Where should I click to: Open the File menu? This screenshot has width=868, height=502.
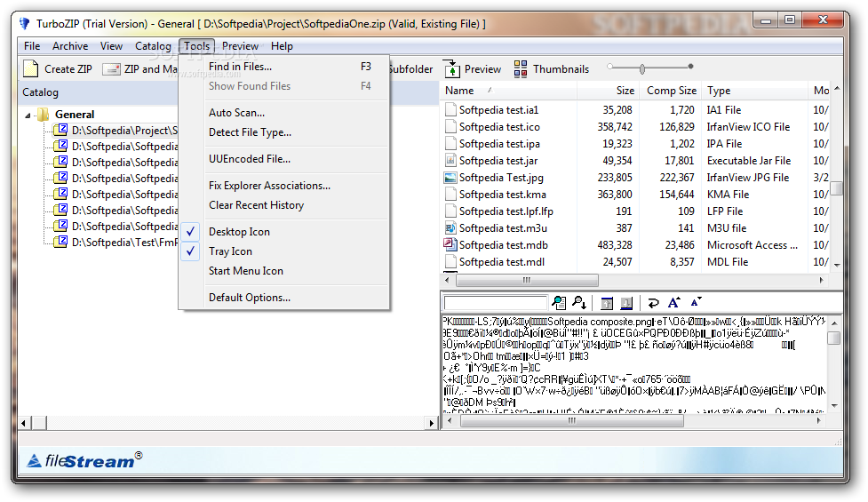point(32,46)
